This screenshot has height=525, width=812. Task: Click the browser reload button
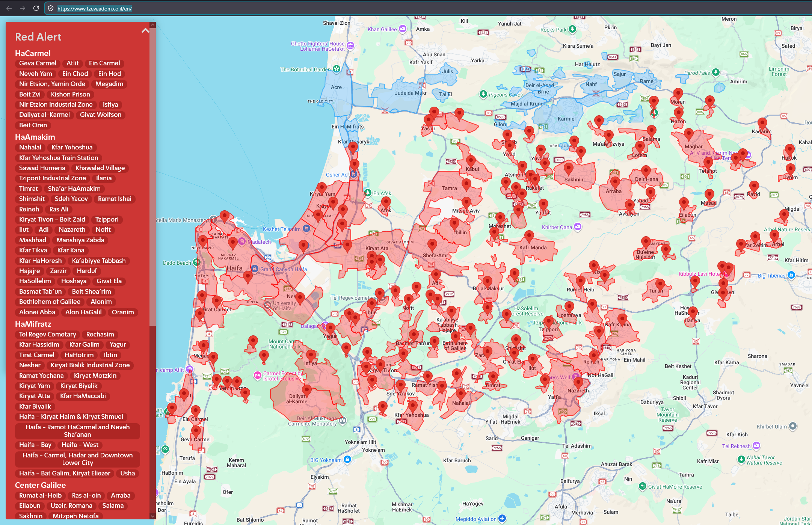click(36, 8)
